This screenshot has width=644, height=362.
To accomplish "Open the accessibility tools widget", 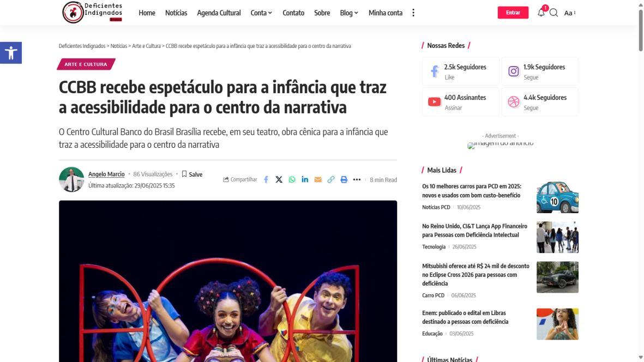I will click(x=11, y=53).
